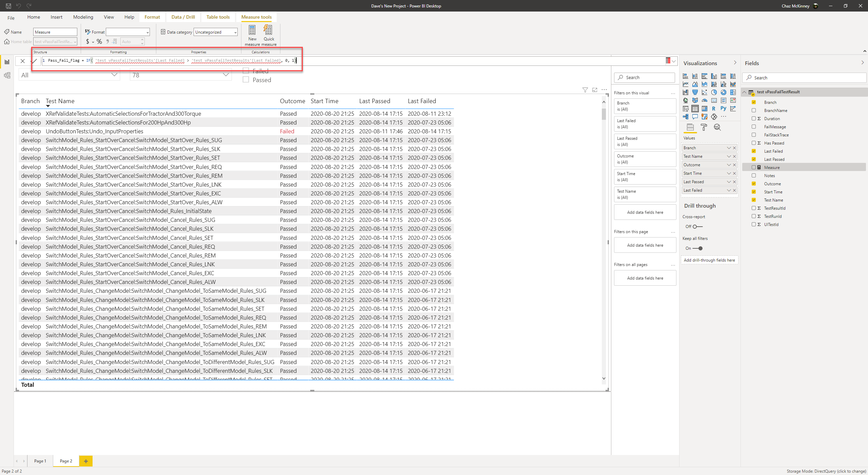
Task: Click Storage Mode DirectQuery status text
Action: [x=826, y=471]
